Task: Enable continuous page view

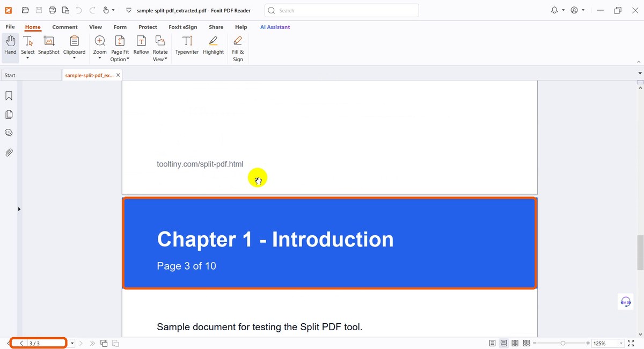Action: 504,343
